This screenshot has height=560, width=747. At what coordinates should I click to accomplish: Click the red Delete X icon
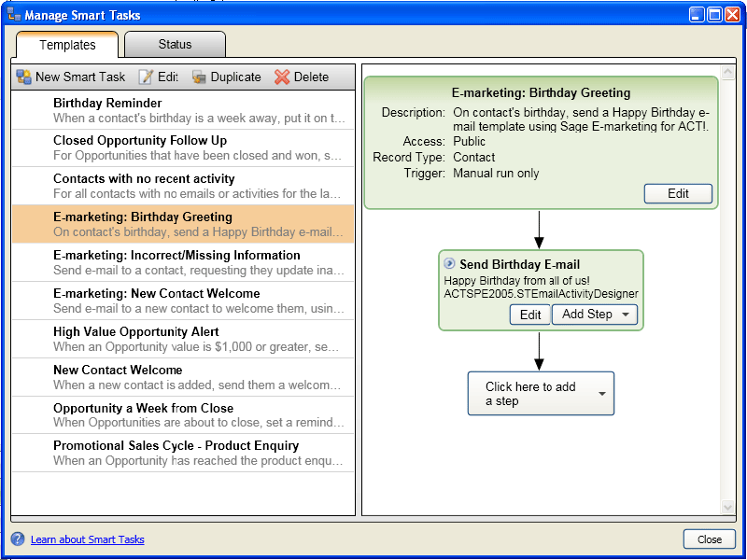point(282,77)
